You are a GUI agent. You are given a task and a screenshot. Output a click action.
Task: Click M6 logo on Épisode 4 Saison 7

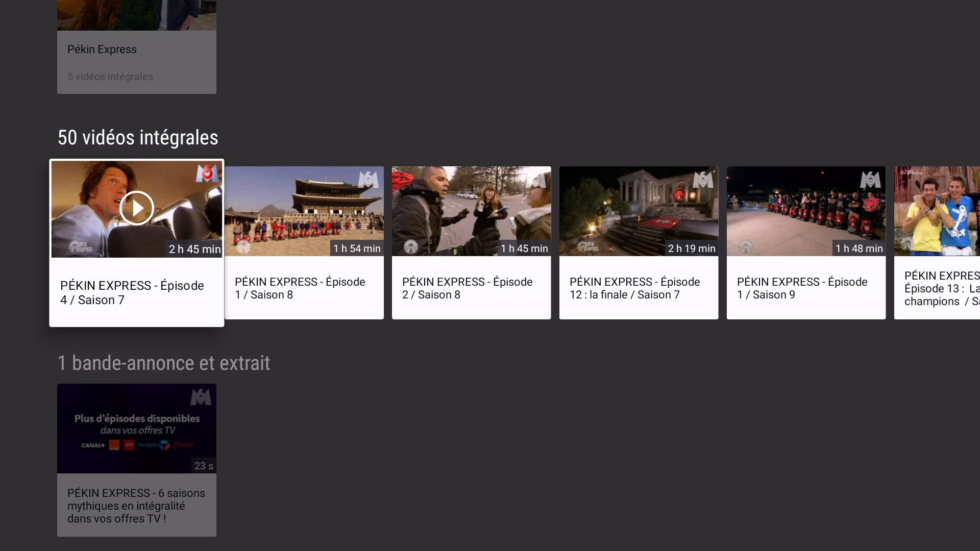pyautogui.click(x=207, y=173)
